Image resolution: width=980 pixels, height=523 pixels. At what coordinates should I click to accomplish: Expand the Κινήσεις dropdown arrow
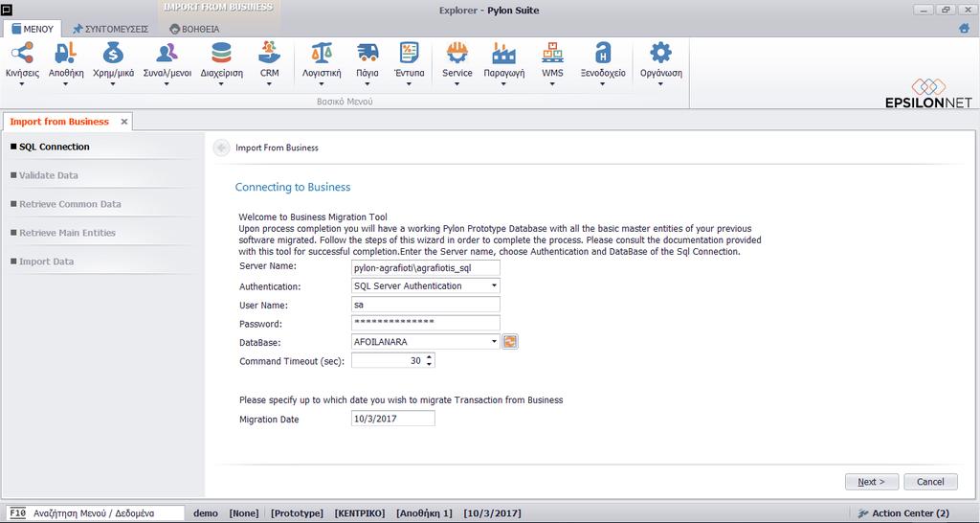(23, 84)
